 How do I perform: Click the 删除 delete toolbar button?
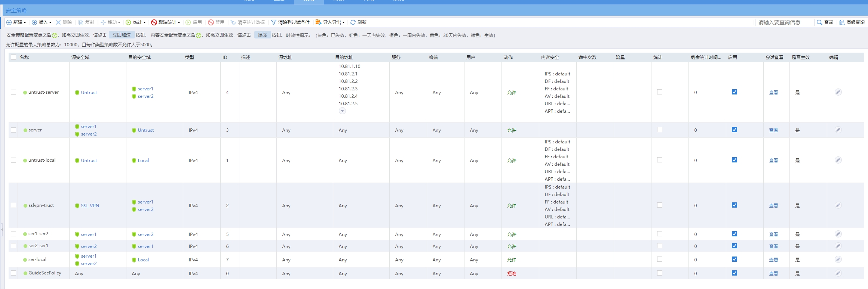point(64,22)
